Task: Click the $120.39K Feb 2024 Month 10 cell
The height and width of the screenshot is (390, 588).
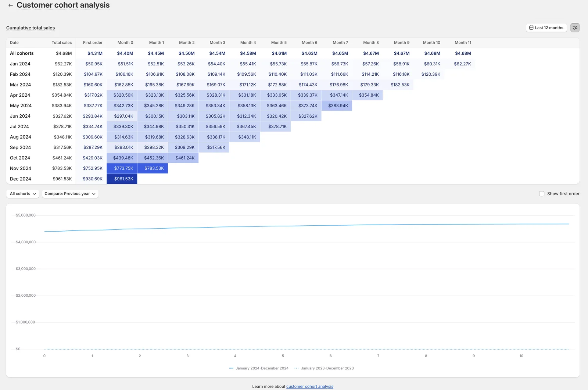Action: click(429, 74)
